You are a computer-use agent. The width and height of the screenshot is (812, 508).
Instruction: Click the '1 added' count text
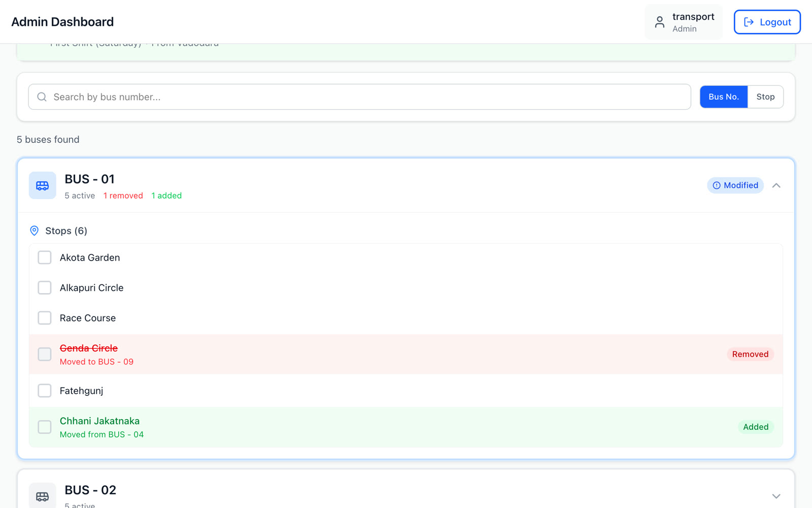click(166, 196)
